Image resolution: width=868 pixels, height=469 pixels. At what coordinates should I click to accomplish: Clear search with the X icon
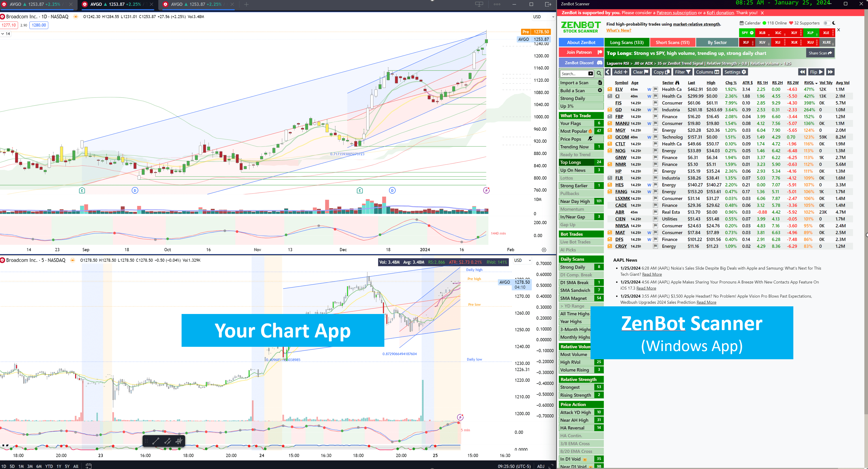590,74
